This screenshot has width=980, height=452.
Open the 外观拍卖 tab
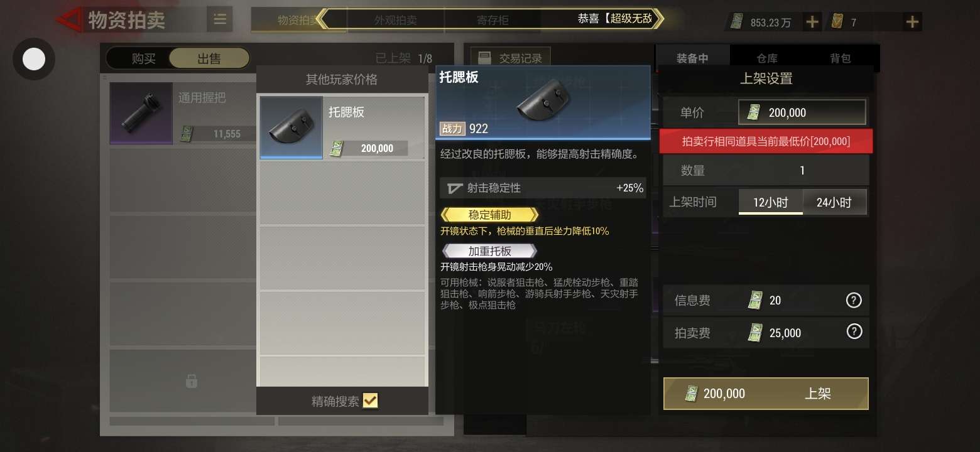click(396, 20)
